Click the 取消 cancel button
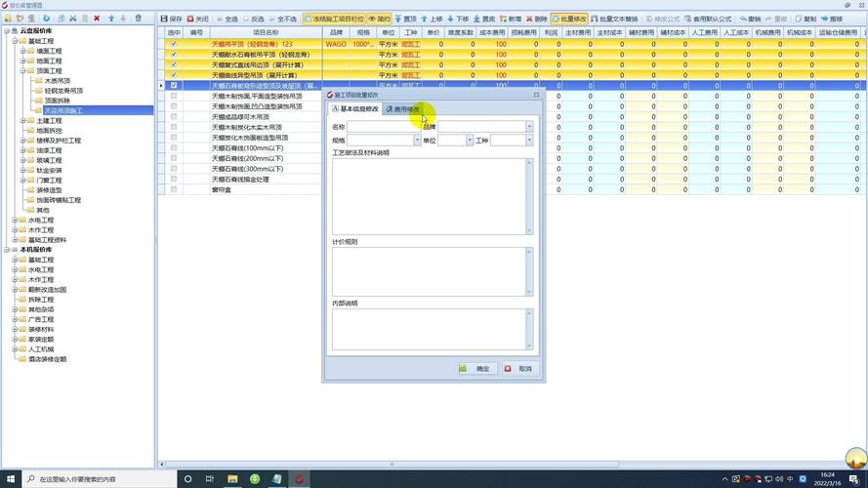This screenshot has height=488, width=868. [x=519, y=369]
